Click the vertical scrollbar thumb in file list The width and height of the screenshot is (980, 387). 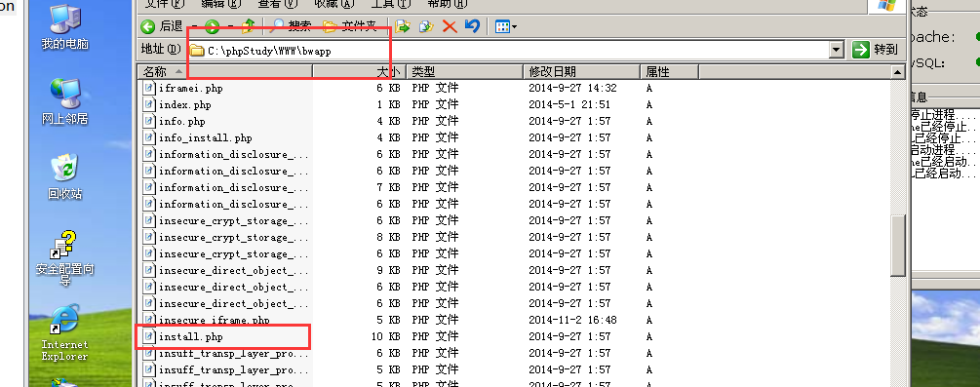click(x=899, y=245)
